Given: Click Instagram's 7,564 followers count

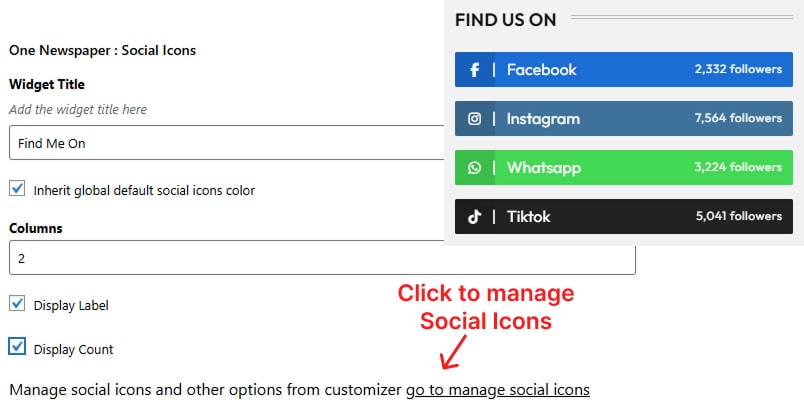Looking at the screenshot, I should click(738, 119).
